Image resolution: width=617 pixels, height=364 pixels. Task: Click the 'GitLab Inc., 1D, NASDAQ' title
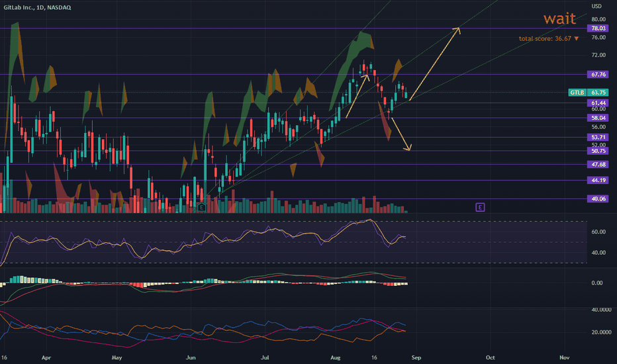point(37,7)
